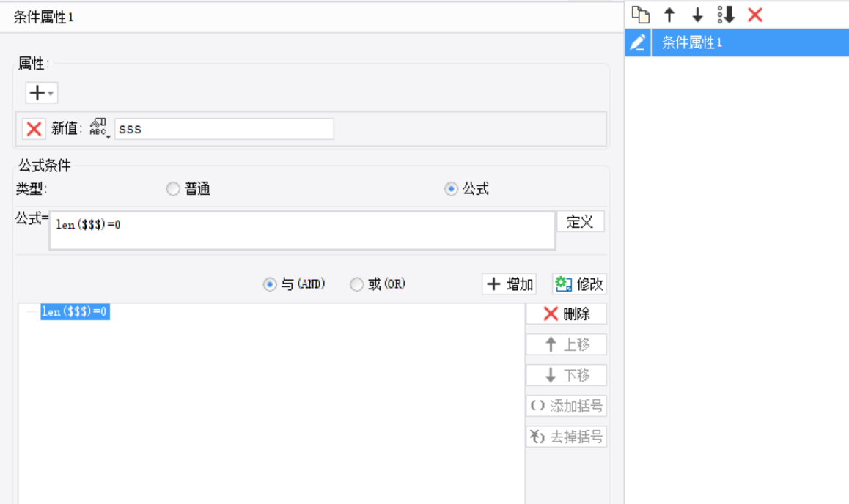
Task: Click the 修改 modify button
Action: (579, 284)
